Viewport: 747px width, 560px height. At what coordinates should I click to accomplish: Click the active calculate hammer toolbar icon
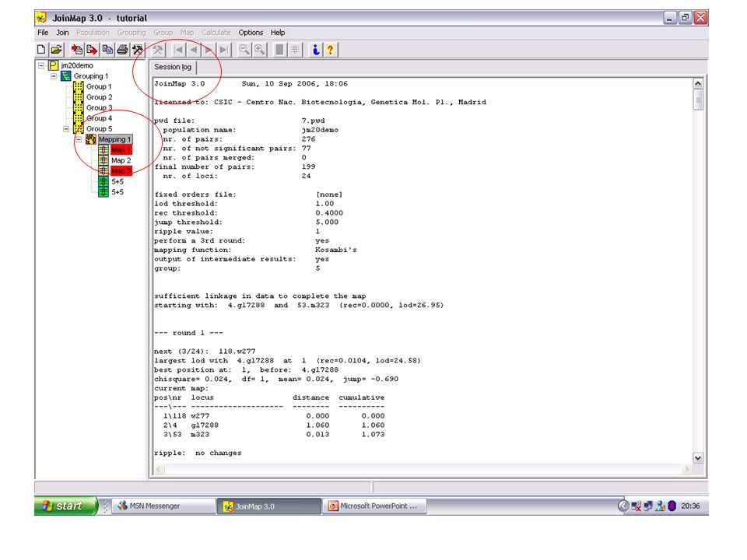click(x=138, y=50)
